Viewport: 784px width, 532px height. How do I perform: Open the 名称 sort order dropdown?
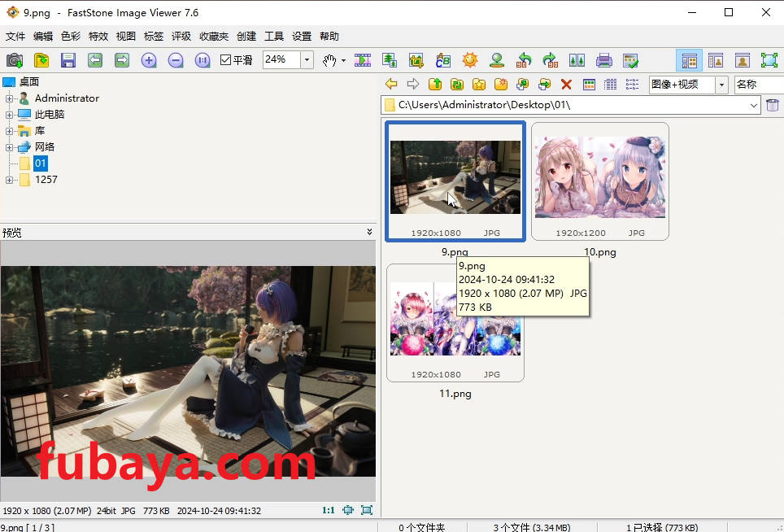[x=759, y=85]
